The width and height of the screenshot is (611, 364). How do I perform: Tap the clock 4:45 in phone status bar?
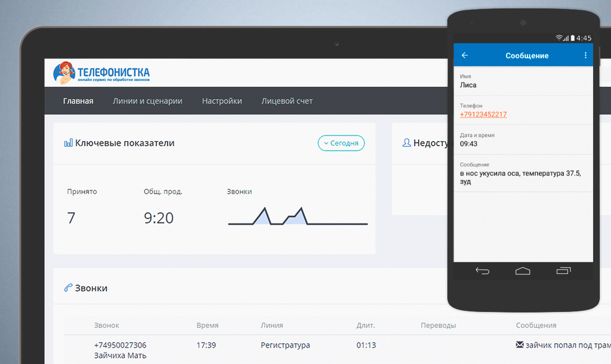click(x=584, y=38)
